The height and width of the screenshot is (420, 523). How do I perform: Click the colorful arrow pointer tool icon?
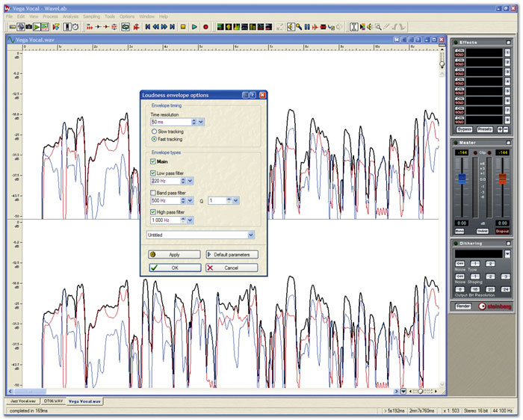coord(362,27)
